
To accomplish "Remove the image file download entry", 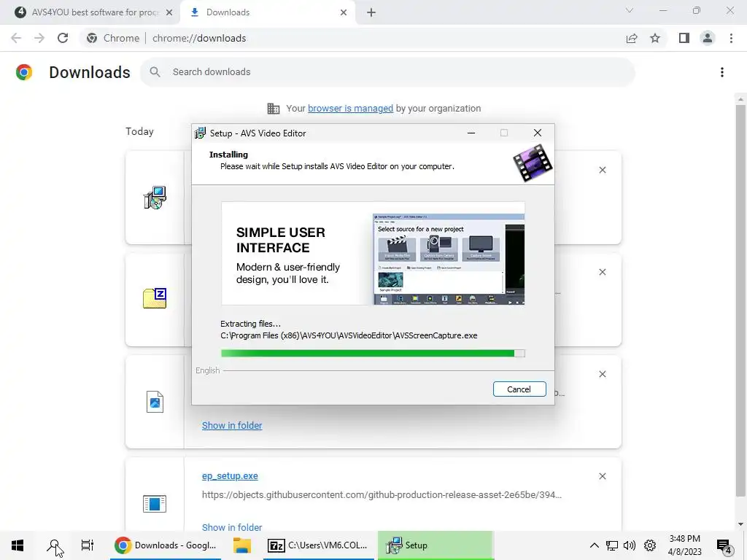I will tap(602, 374).
